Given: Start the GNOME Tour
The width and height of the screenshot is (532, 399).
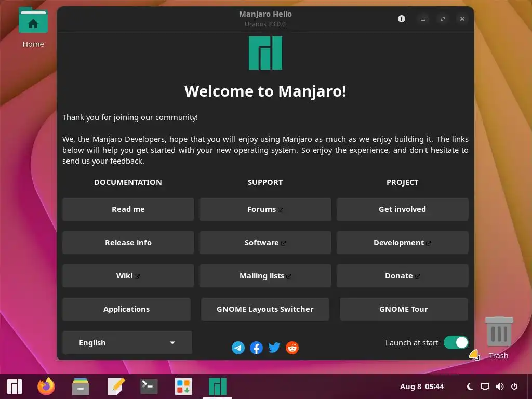Looking at the screenshot, I should pyautogui.click(x=404, y=309).
